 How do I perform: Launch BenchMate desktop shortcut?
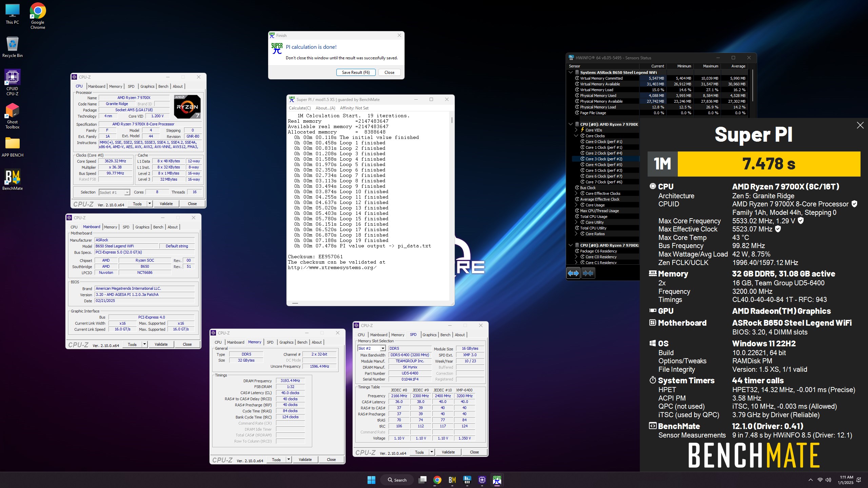coord(12,180)
